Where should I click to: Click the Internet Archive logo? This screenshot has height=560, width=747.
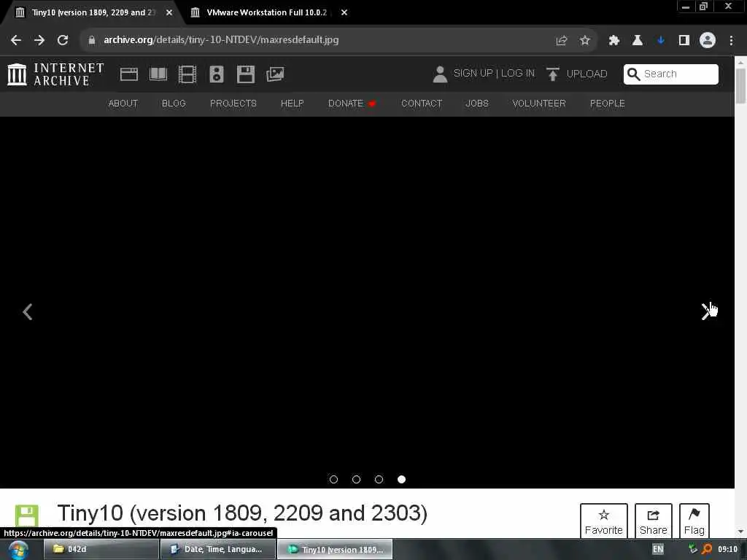tap(55, 74)
